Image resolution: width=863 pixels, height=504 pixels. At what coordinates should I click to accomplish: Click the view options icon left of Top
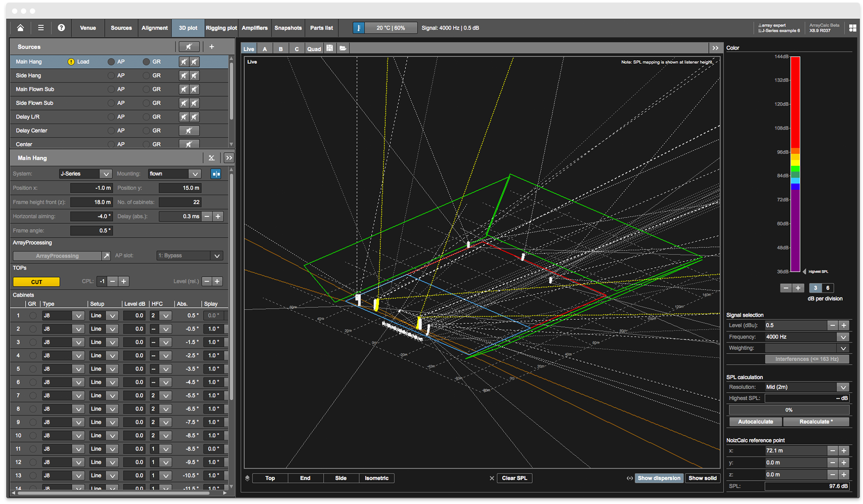coord(247,478)
